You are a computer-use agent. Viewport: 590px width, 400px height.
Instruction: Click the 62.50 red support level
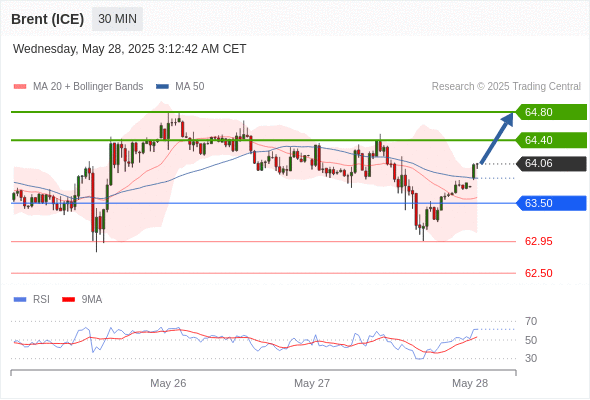[538, 273]
